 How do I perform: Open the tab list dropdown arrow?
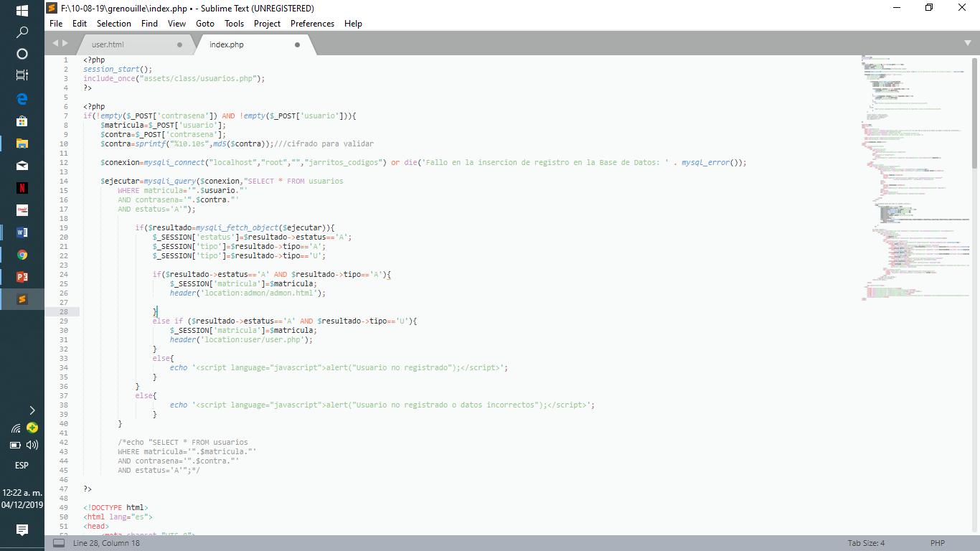point(967,44)
